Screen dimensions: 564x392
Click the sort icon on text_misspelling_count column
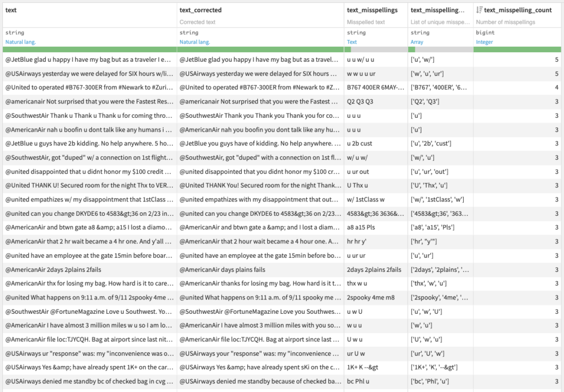[479, 10]
